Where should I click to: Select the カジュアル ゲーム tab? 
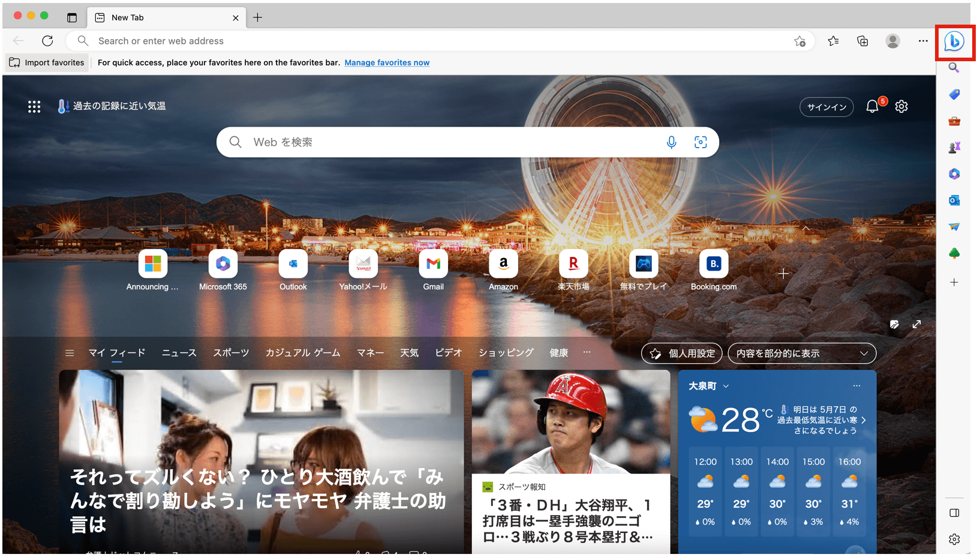[303, 353]
